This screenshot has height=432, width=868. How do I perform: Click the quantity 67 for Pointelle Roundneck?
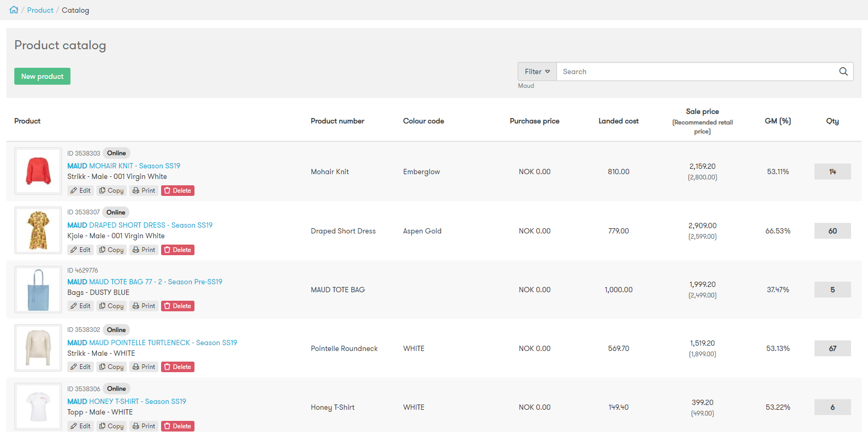click(832, 348)
